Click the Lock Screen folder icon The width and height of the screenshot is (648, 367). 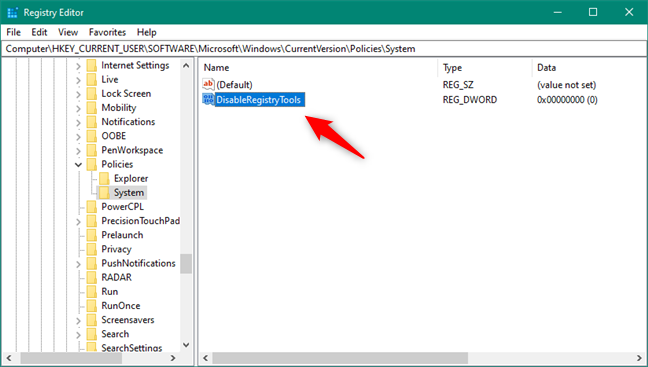tap(92, 93)
